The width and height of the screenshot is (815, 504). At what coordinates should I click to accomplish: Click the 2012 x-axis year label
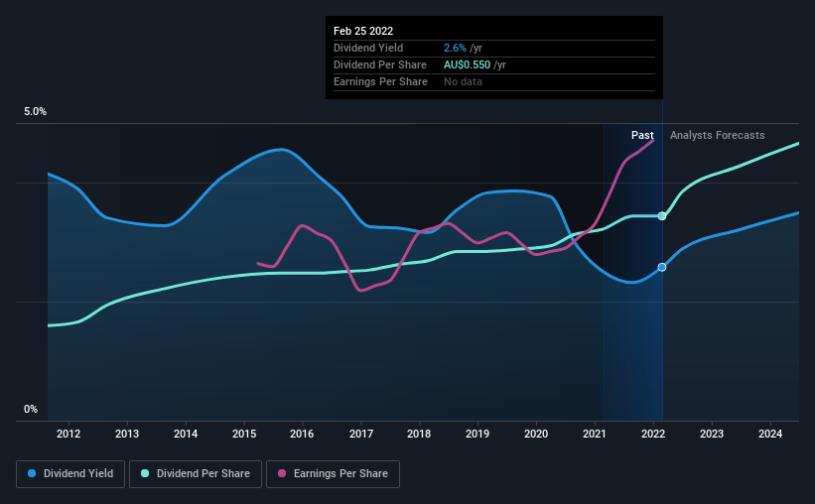68,434
